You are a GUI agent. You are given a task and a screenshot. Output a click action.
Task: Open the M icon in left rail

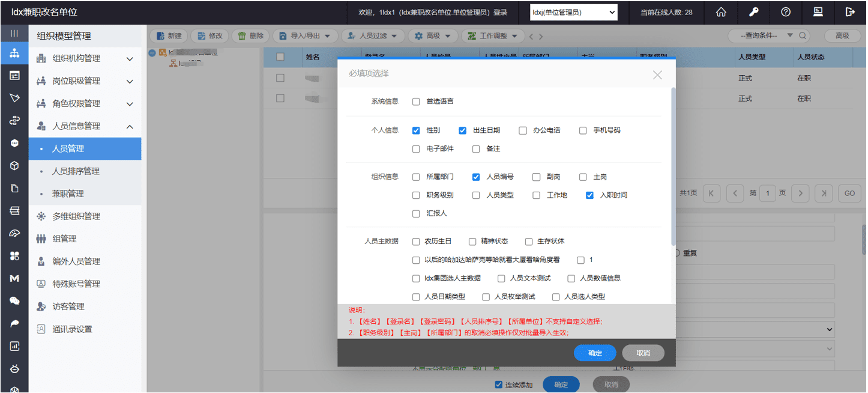coord(14,278)
